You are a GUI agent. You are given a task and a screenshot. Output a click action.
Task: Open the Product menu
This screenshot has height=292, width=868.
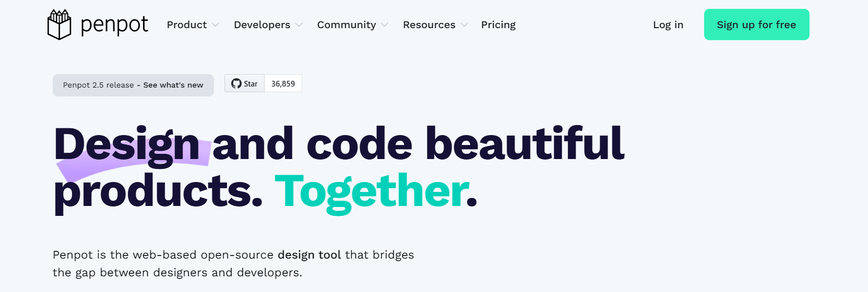pyautogui.click(x=187, y=25)
